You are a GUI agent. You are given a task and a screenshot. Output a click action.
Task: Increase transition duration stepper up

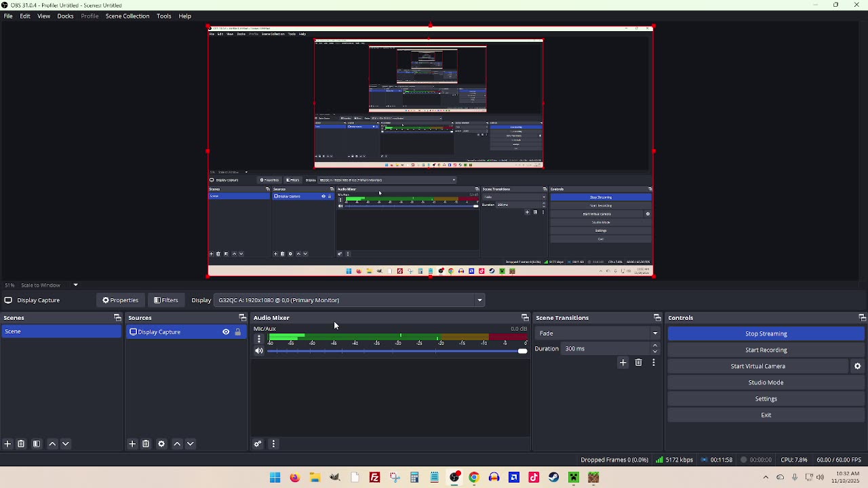(655, 346)
